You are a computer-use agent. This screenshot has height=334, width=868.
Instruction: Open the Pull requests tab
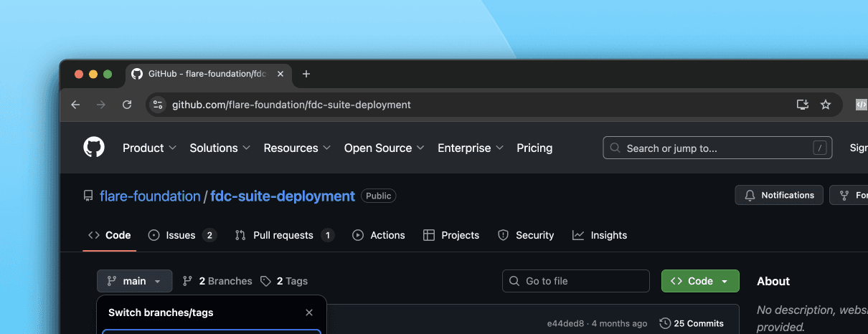coord(284,235)
